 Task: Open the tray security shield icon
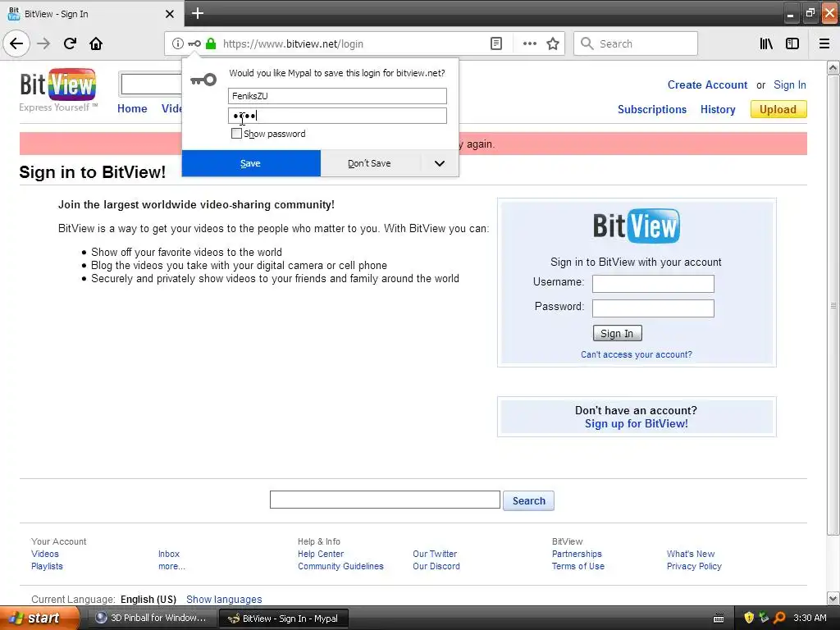coord(749,618)
